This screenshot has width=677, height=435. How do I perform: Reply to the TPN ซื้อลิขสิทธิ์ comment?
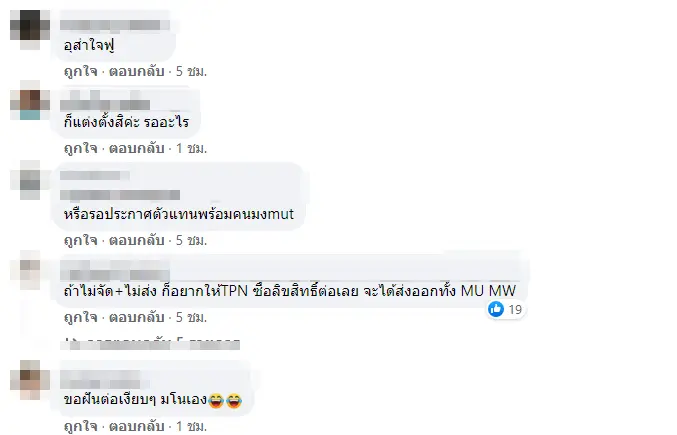coord(136,318)
